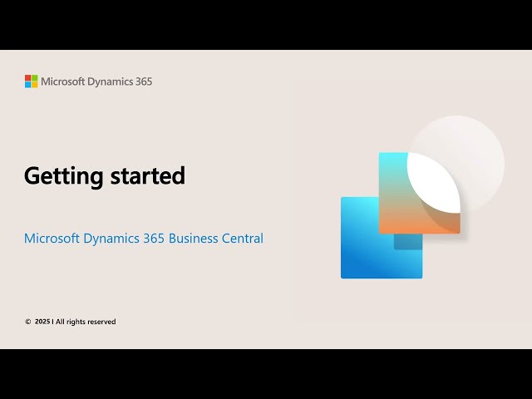Viewport: 532px width, 399px height.
Task: Click the yellow square in Microsoft logo
Action: point(34,85)
